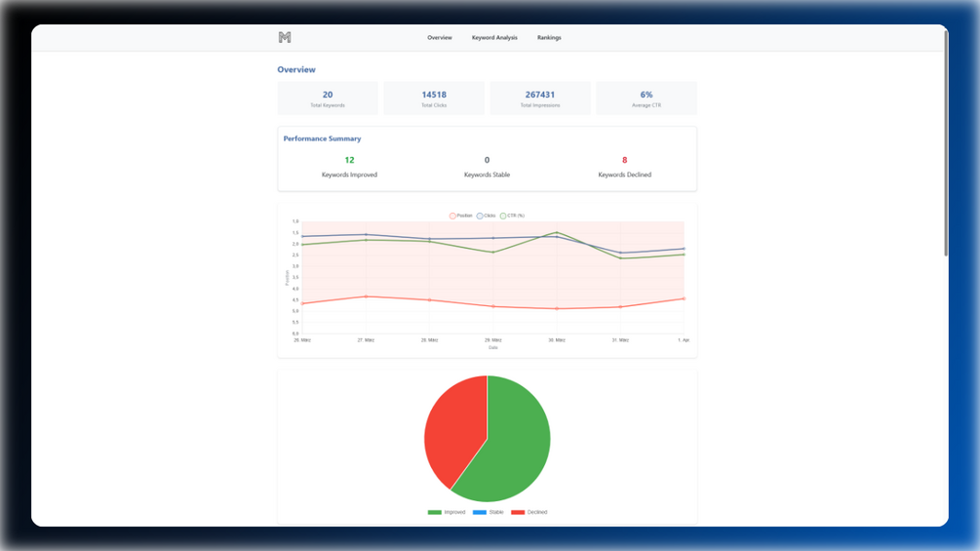Image resolution: width=980 pixels, height=551 pixels.
Task: Open the Overview tab in the navigation
Action: (x=440, y=37)
